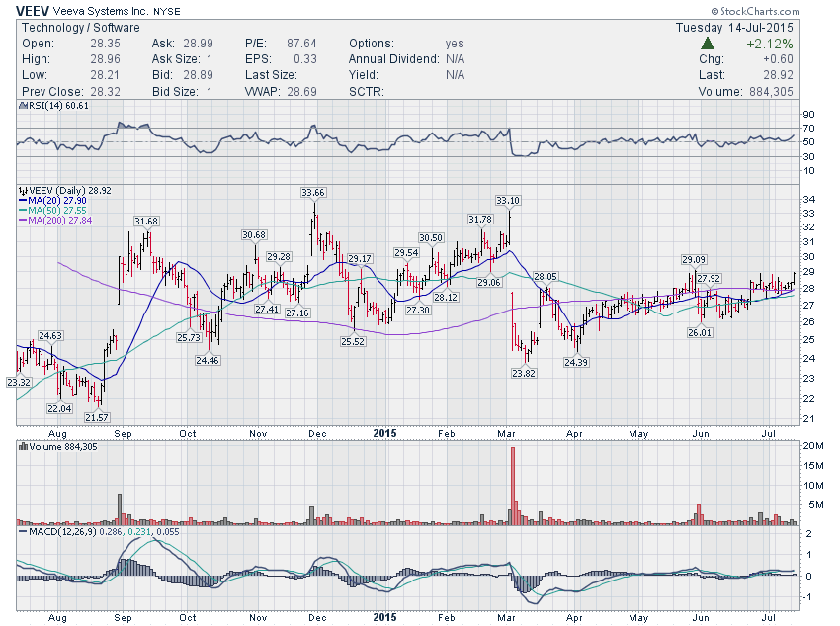Click the 33.10 high price label

pyautogui.click(x=507, y=201)
